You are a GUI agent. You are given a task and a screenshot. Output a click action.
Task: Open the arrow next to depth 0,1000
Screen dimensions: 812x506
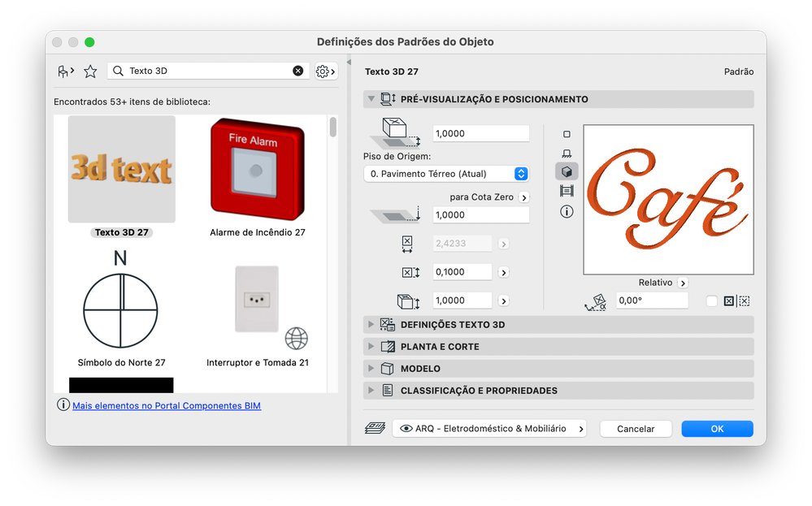click(x=503, y=272)
